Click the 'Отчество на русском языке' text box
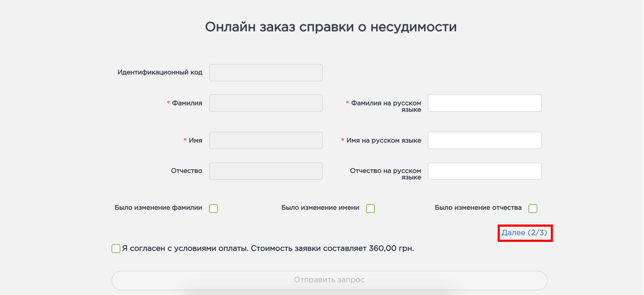644x295 pixels. [484, 171]
